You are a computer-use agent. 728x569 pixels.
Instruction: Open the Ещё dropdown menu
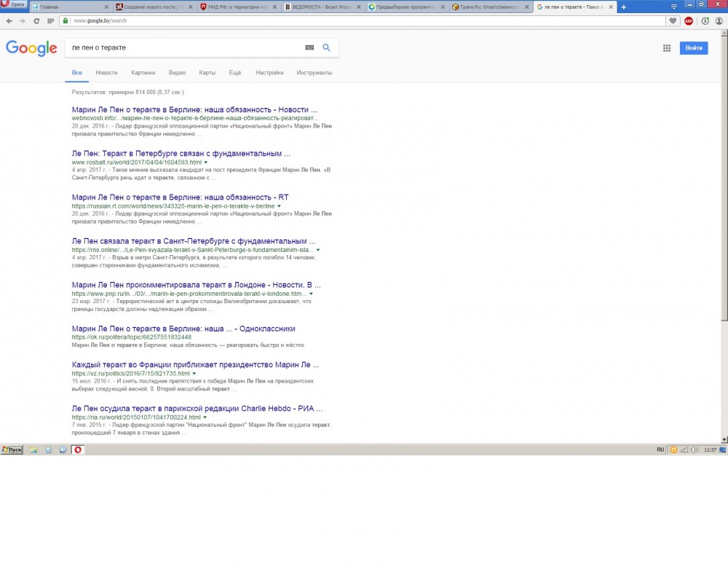tap(235, 72)
